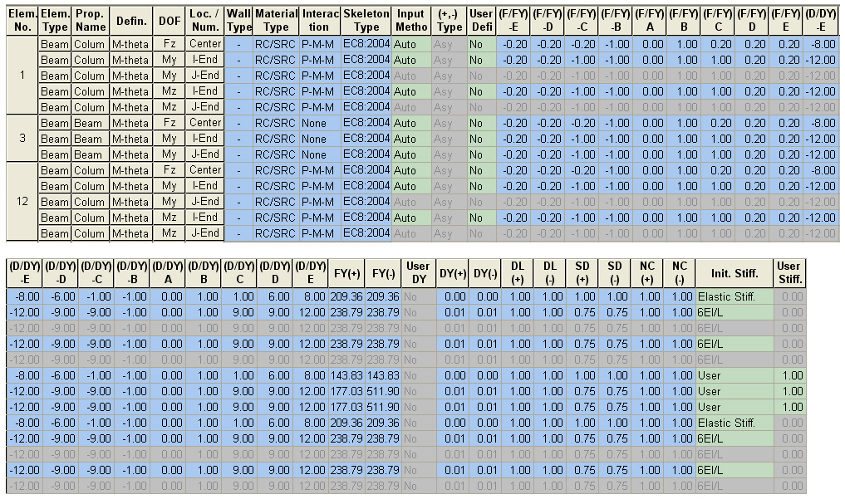
Task: Click the Interaction column header
Action: (320, 21)
